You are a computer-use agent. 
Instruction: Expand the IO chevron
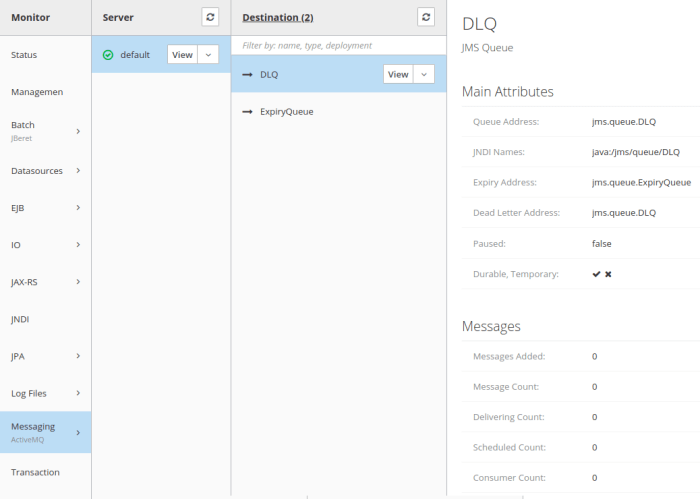click(78, 245)
